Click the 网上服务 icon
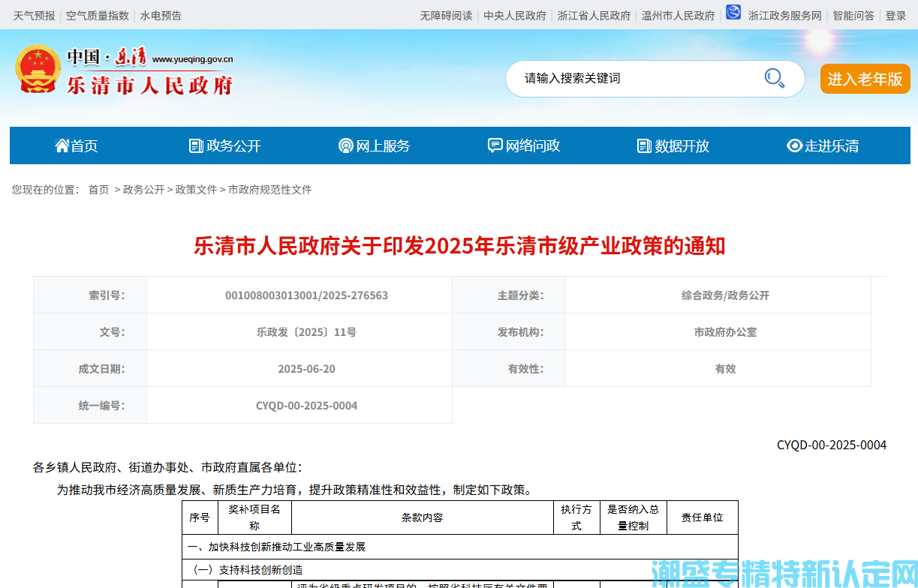The width and height of the screenshot is (918, 588). [345, 145]
